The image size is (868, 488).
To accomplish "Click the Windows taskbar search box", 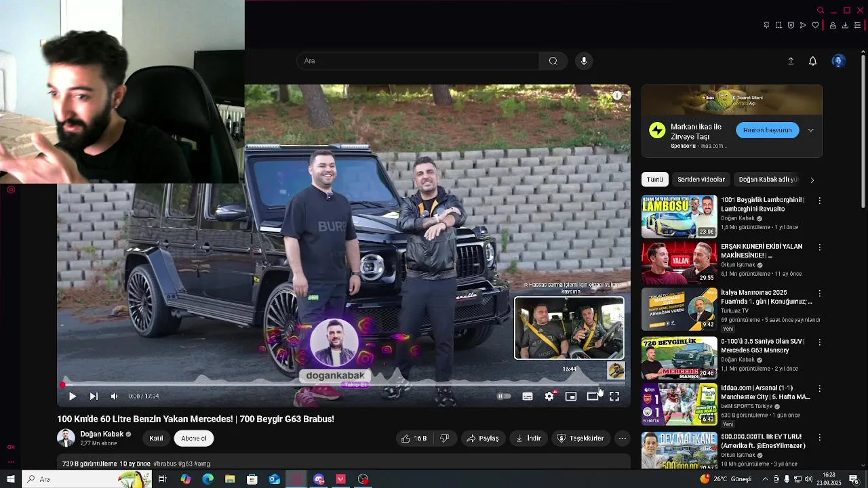I will [87, 479].
